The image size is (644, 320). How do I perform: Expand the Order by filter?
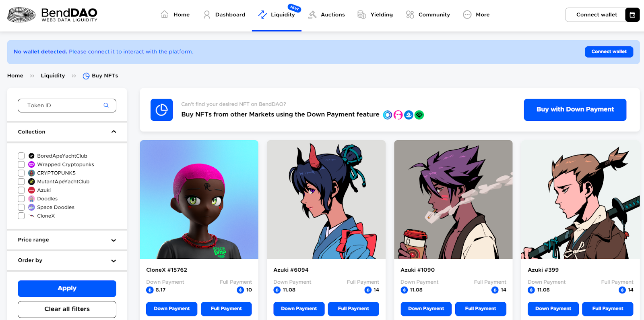click(x=67, y=260)
